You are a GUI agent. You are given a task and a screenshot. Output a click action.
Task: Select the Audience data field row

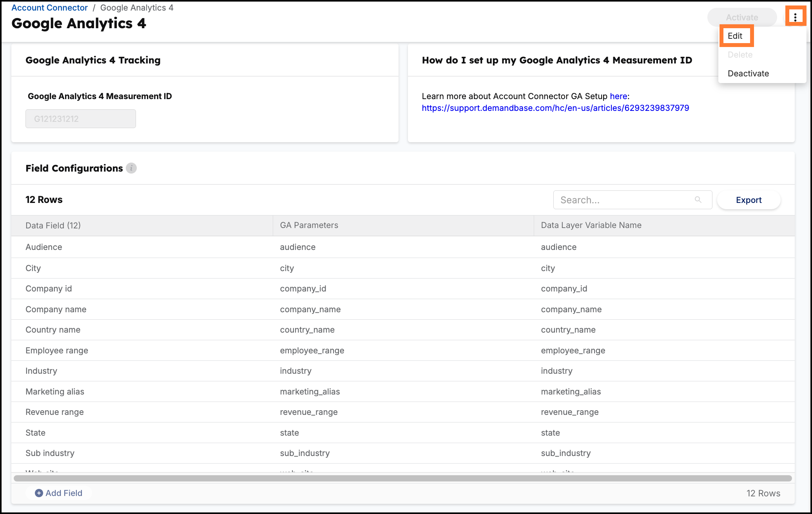tap(403, 247)
